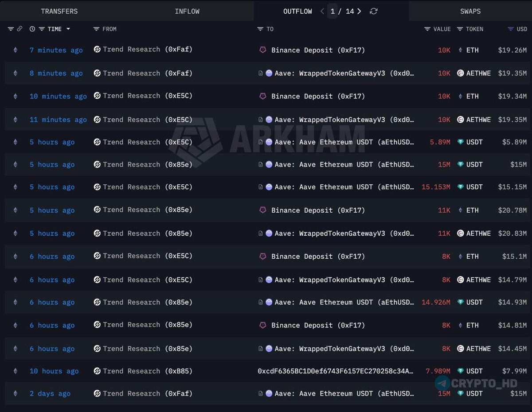This screenshot has width=532, height=412.
Task: Click Aave ghost icon in $15.15M row
Action: pos(269,187)
